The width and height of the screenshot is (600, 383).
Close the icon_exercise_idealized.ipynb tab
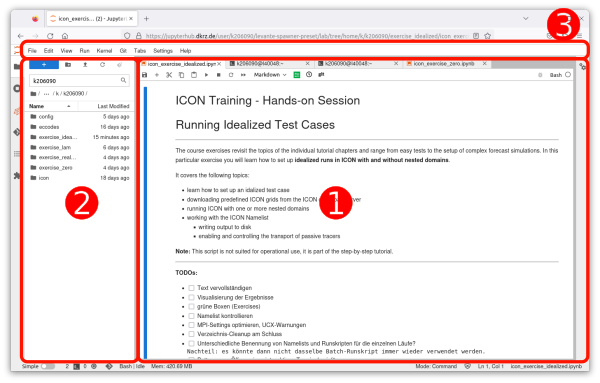coord(219,64)
